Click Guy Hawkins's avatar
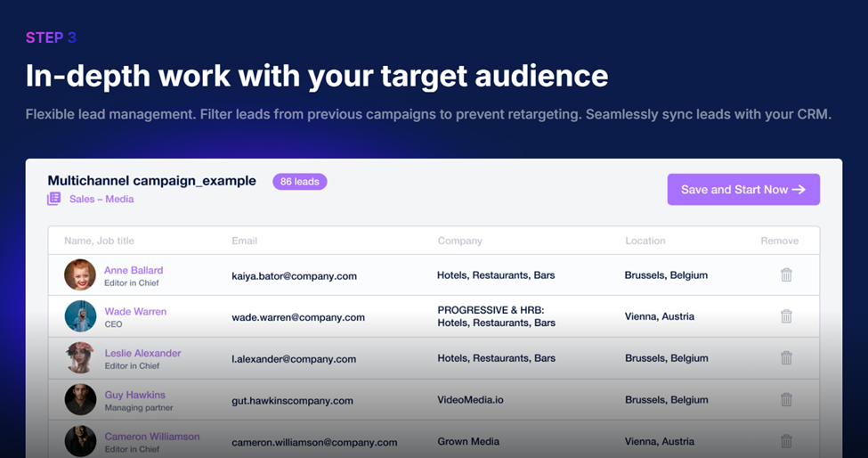 (x=80, y=399)
